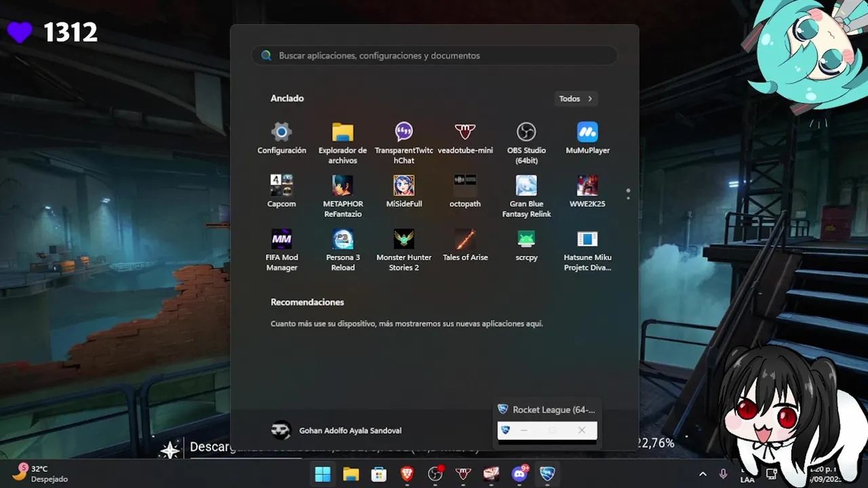Launch MiSideFull
This screenshot has height=488, width=868.
click(403, 192)
